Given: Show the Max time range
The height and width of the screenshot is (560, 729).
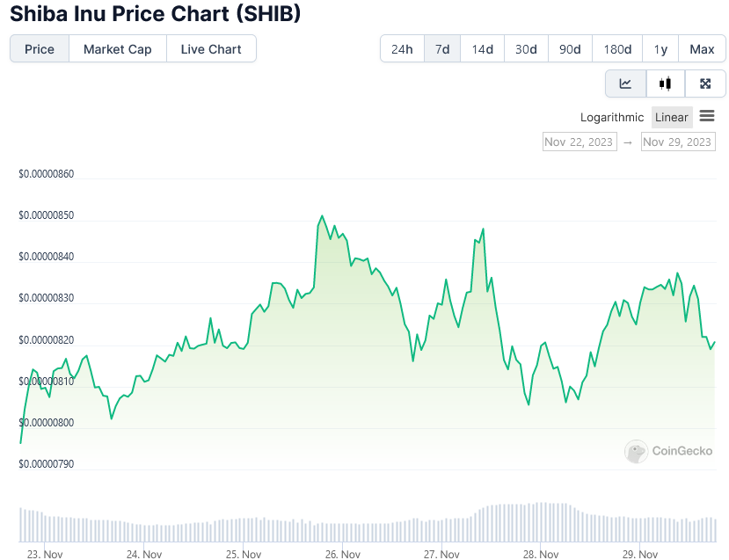Looking at the screenshot, I should (x=702, y=49).
